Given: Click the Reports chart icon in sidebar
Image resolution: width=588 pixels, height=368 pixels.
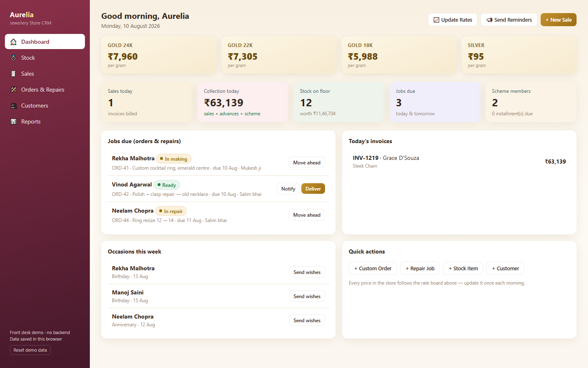Looking at the screenshot, I should pyautogui.click(x=13, y=121).
